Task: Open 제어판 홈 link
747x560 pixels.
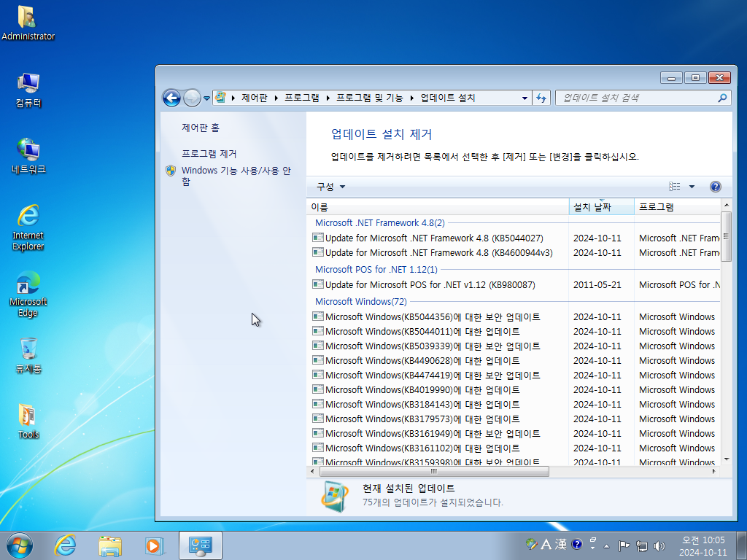Action: tap(201, 128)
